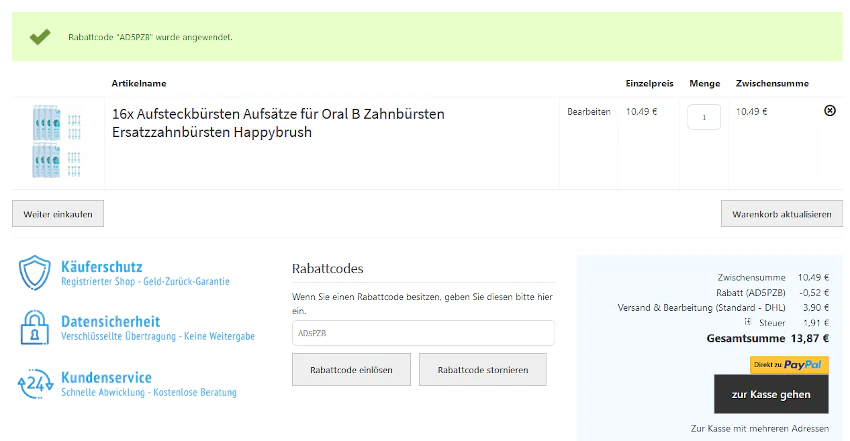This screenshot has height=441, width=850.
Task: Click the Rabattcodes section heading
Action: (327, 268)
